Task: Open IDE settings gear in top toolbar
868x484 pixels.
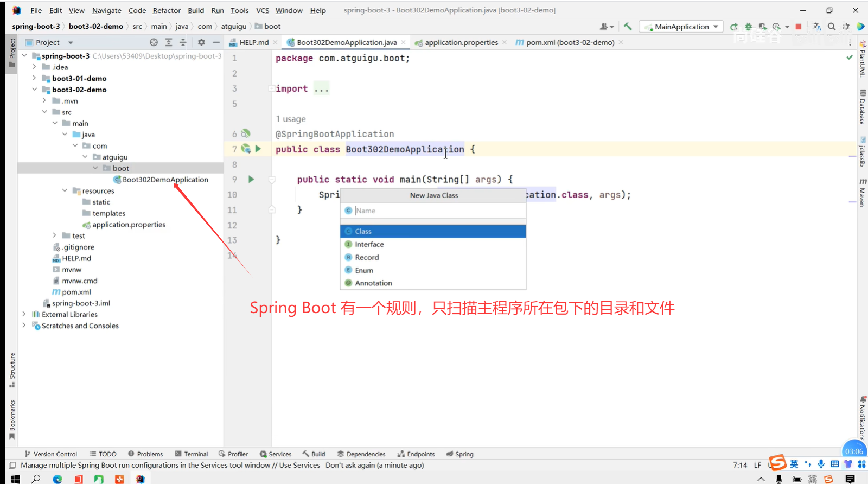Action: 846,26
